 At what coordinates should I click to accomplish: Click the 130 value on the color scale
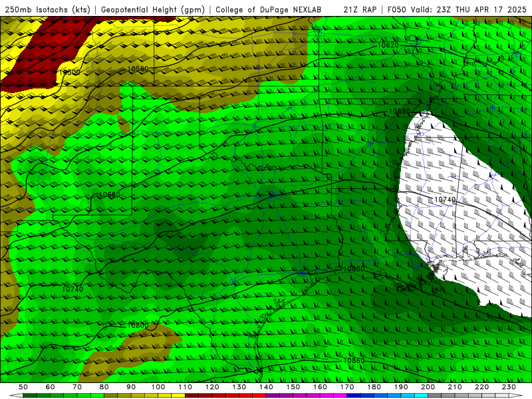(x=239, y=387)
